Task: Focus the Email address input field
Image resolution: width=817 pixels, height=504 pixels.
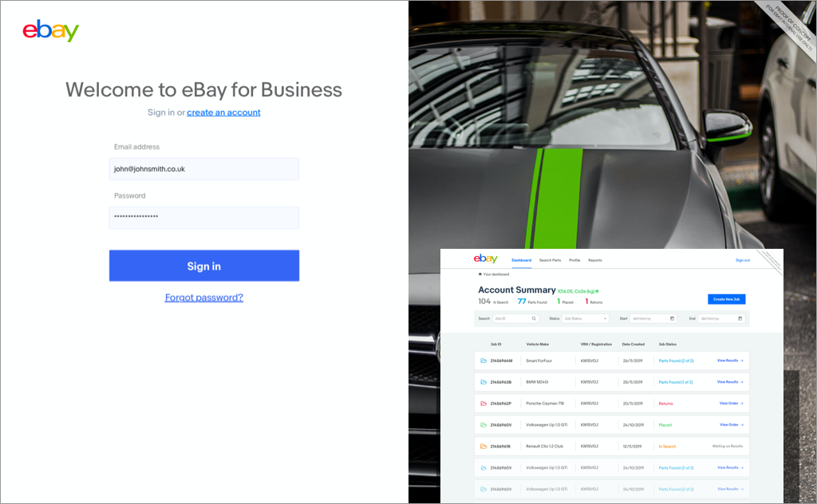Action: (204, 169)
